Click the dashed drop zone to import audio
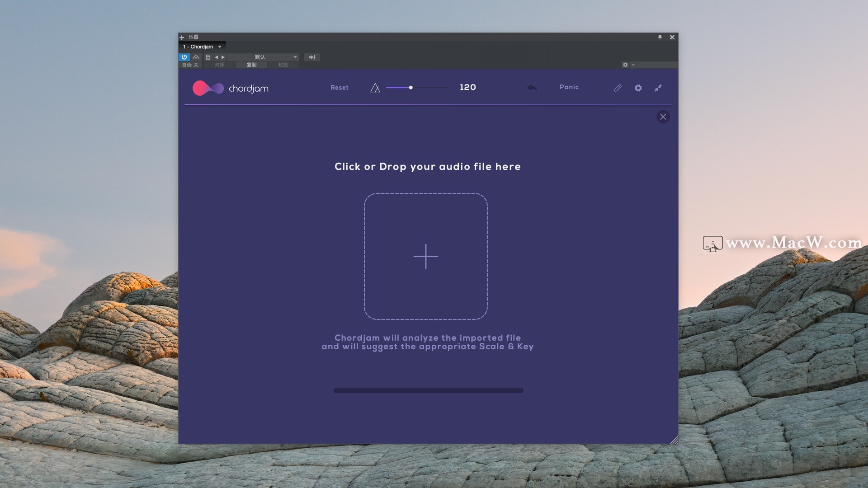 [x=425, y=256]
